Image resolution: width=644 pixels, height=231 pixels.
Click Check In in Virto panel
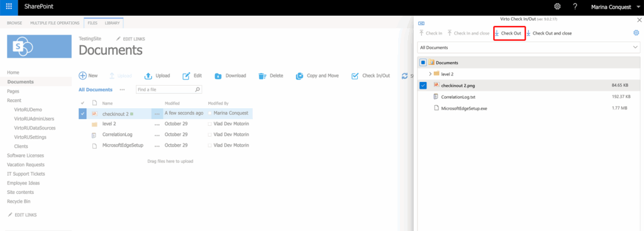click(431, 33)
